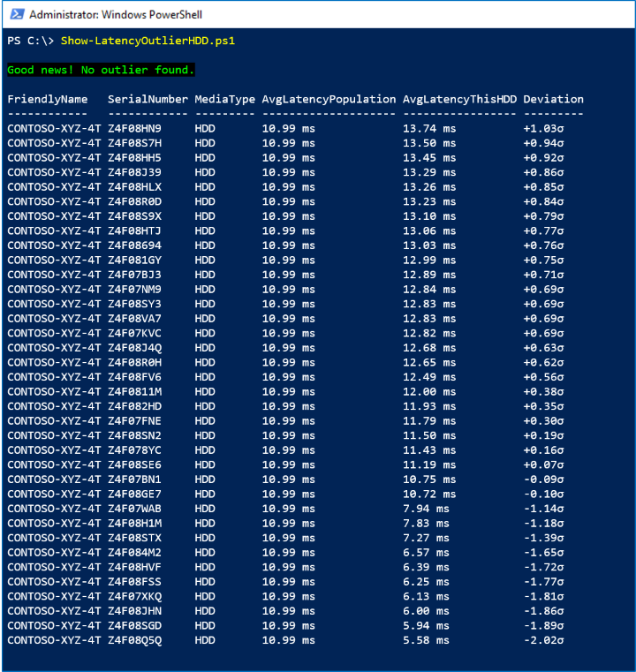
Task: Click serial number Z4F08SE6
Action: tap(134, 465)
